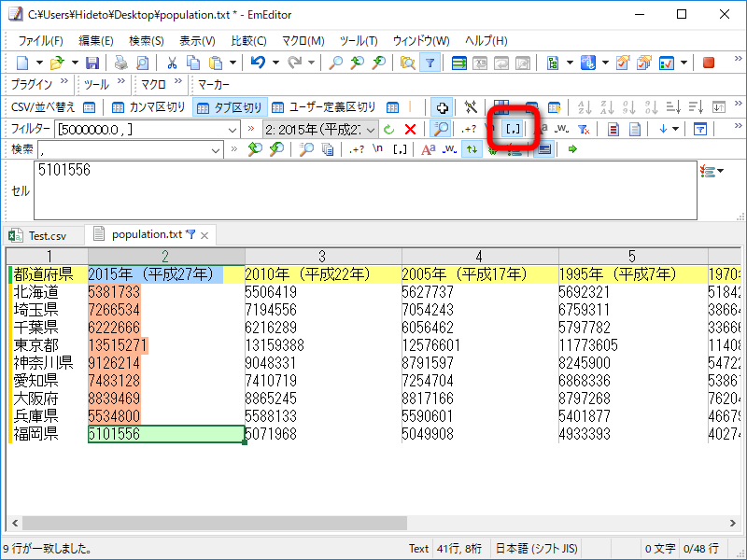
Task: Save the document with the floppy icon
Action: click(92, 63)
